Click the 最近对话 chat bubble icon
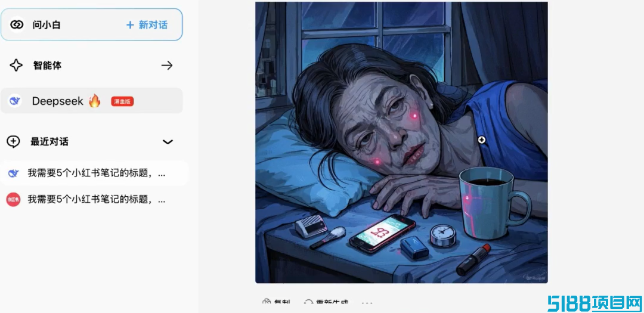Viewport: 644px width, 313px height. click(13, 142)
